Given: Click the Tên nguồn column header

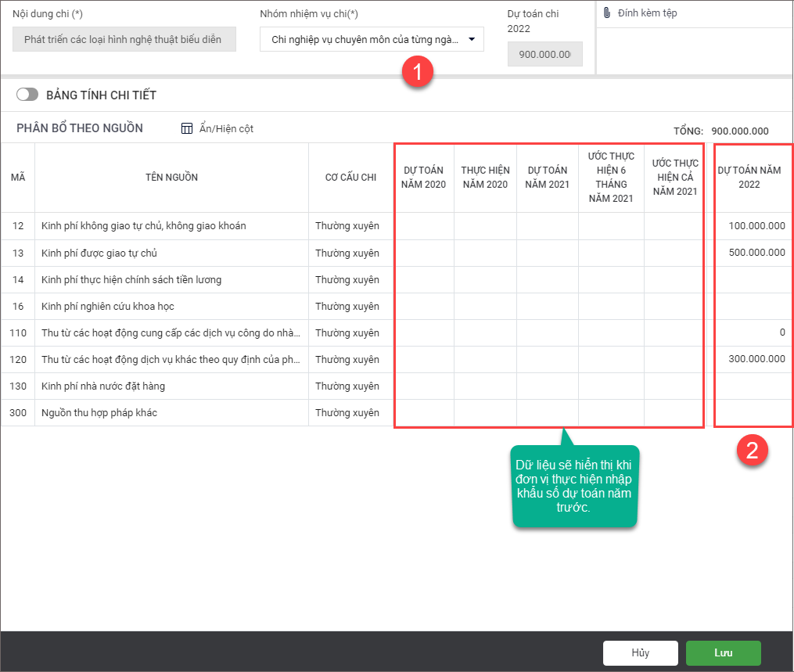Looking at the screenshot, I should pos(171,178).
